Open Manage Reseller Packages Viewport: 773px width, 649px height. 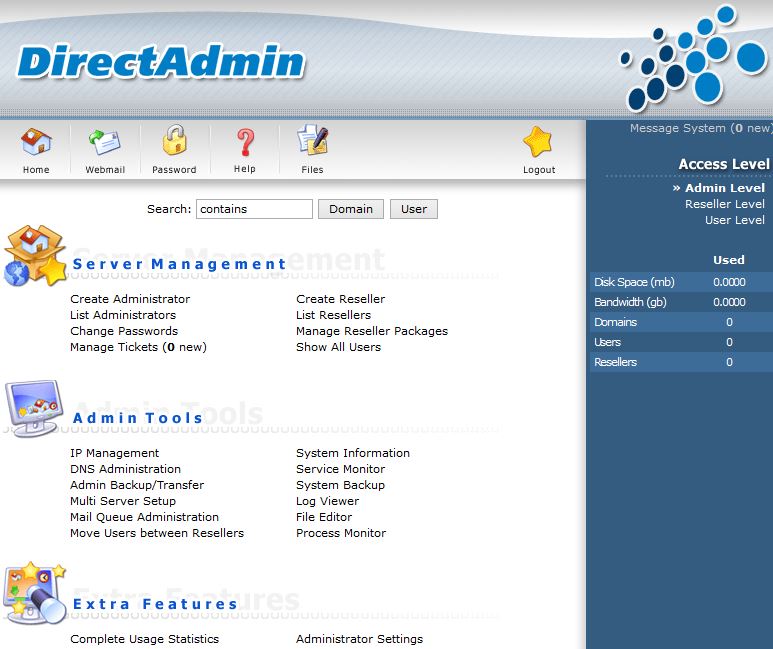click(x=372, y=331)
